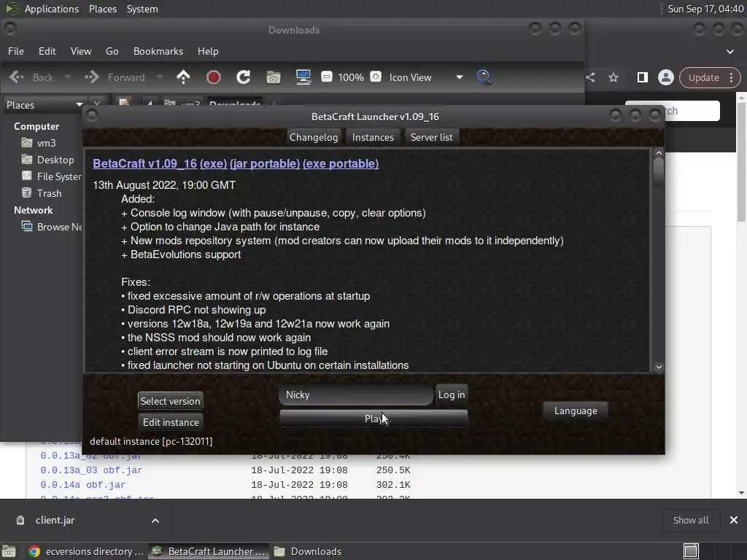
Task: Click the Up folder arrow in Downloads toolbar
Action: (x=183, y=77)
